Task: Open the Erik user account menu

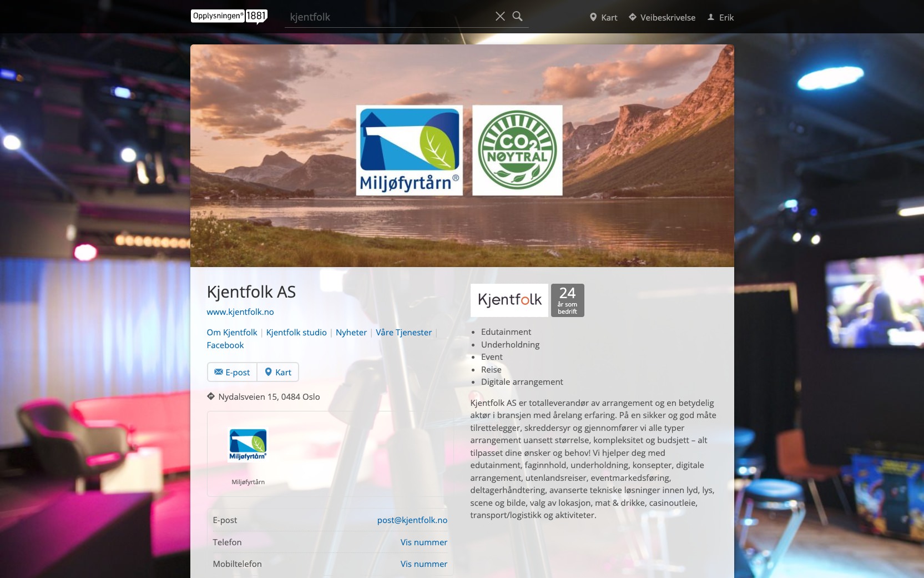Action: (x=720, y=17)
